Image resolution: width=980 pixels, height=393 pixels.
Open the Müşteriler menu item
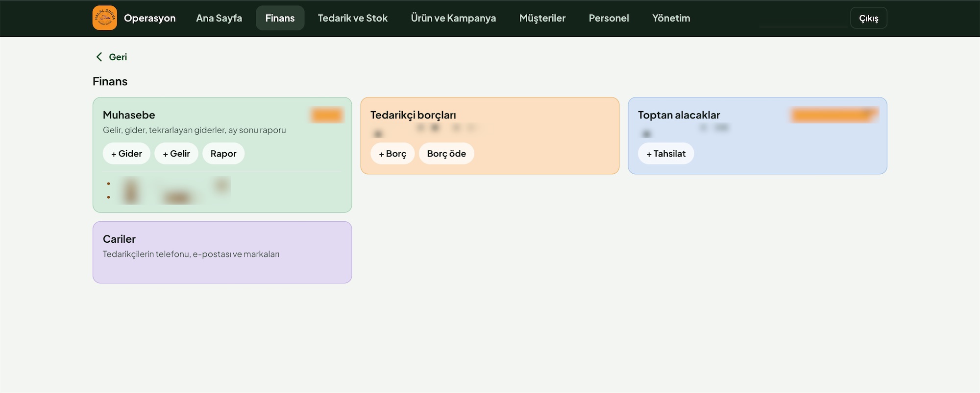(x=542, y=18)
